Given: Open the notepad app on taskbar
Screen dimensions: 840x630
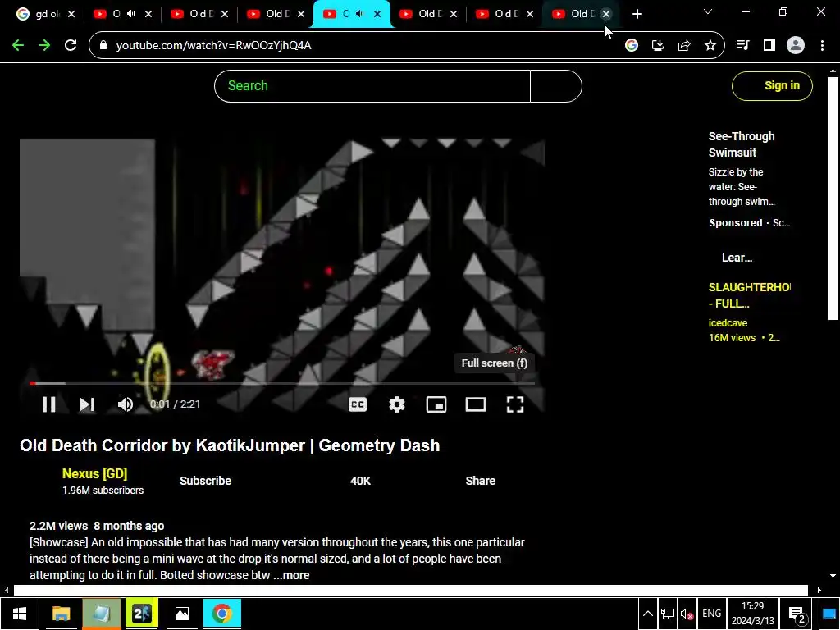Looking at the screenshot, I should 102,614.
